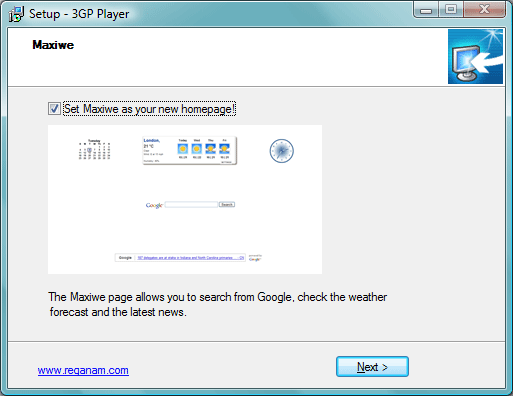Click the 'Maxiwe' heading text
513x396 pixels.
[x=53, y=45]
